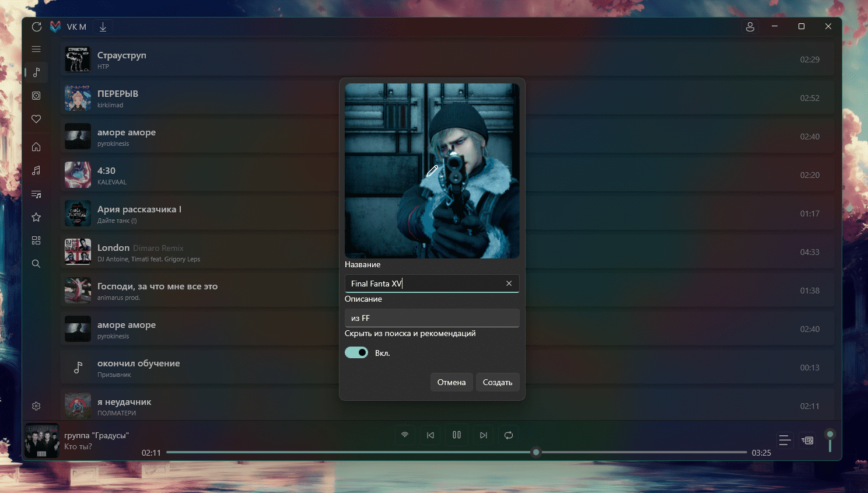Play the аморе аморе track below Господи
Viewport: 868px width, 493px height.
coord(447,329)
